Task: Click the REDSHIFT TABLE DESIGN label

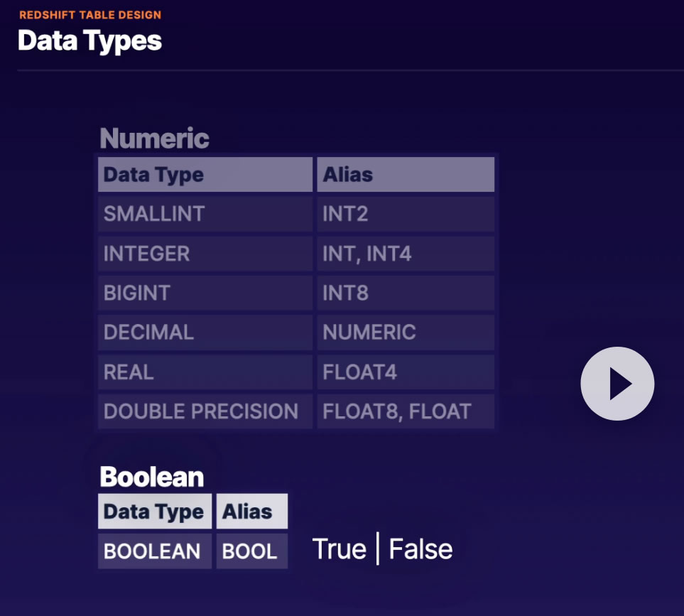Action: 90,15
